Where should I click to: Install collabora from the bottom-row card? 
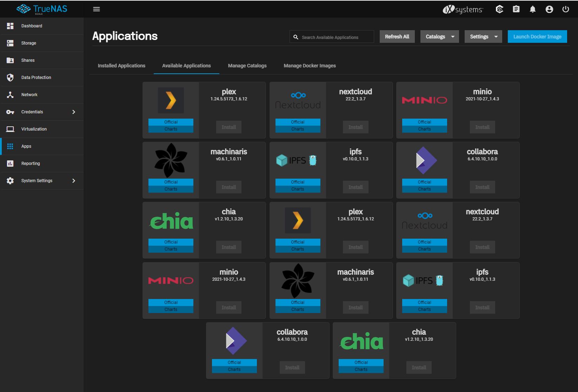point(292,367)
